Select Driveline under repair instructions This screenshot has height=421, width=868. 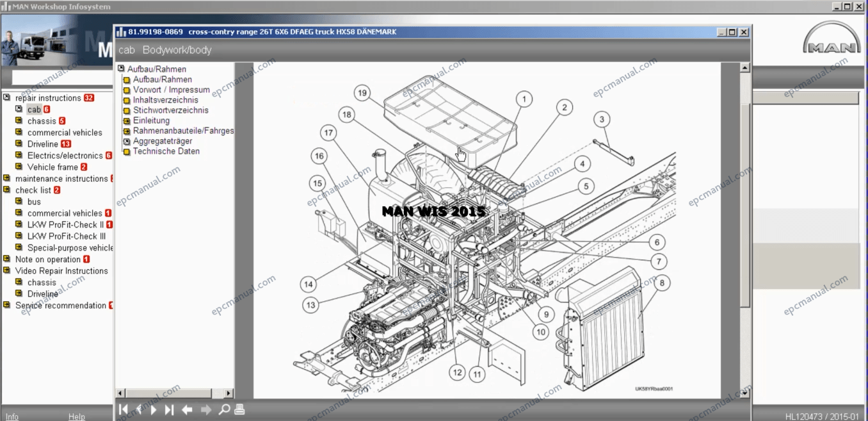click(43, 144)
